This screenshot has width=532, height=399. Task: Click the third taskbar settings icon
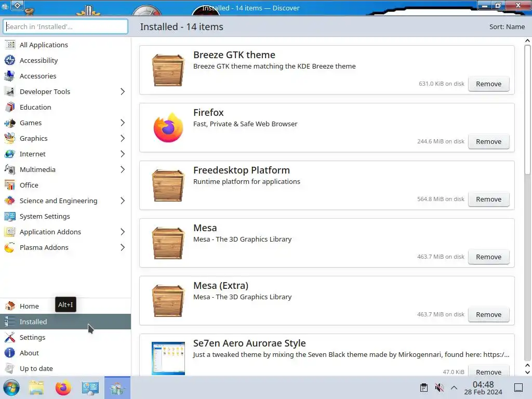[90, 388]
